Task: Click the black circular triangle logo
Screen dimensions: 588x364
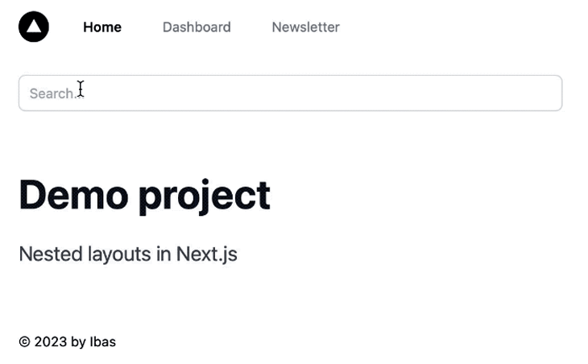Action: 34,27
